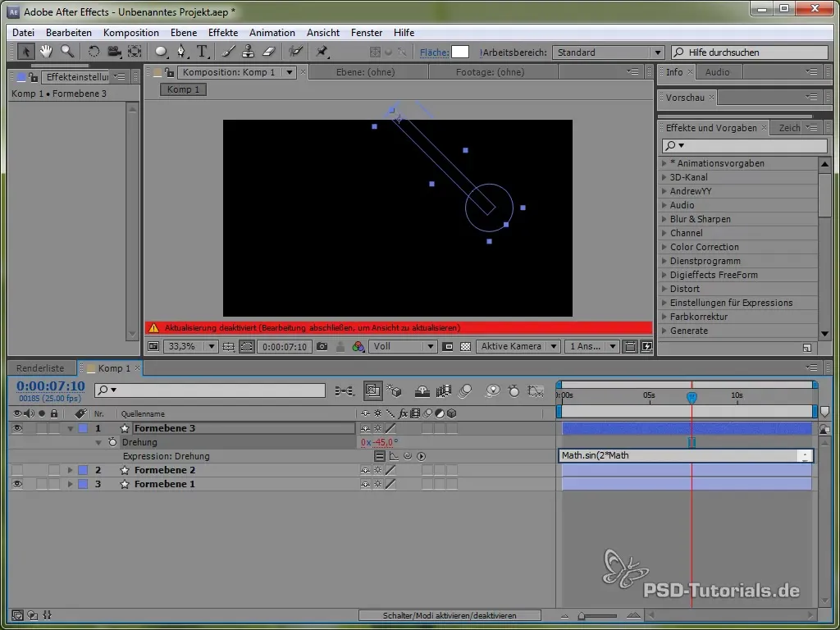Switch to the Renderliste tab
Viewport: 840px width, 630px height.
pos(40,368)
